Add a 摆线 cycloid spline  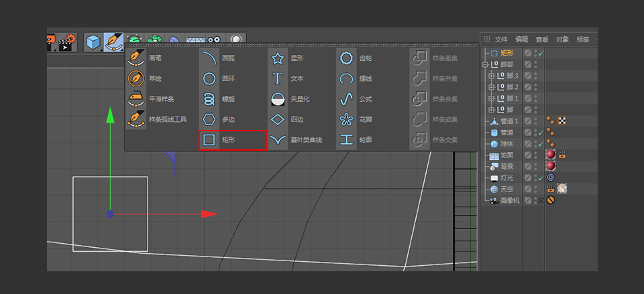pyautogui.click(x=356, y=78)
